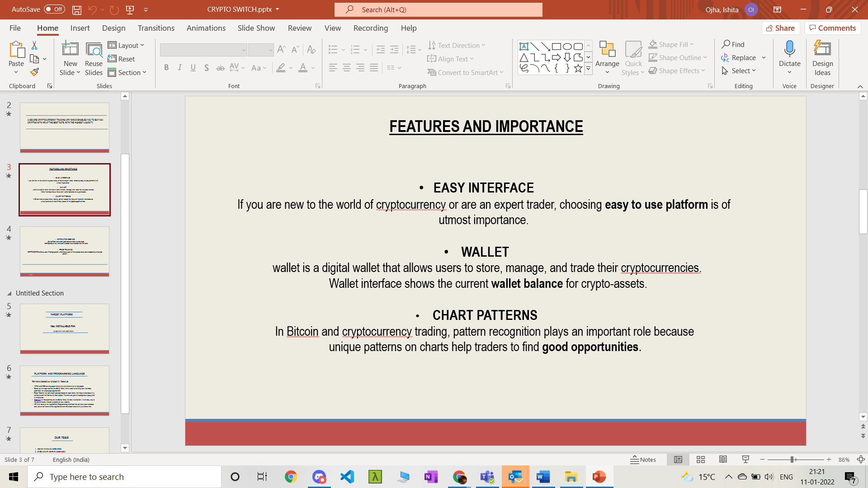Click the Dictate microphone icon

coord(789,50)
